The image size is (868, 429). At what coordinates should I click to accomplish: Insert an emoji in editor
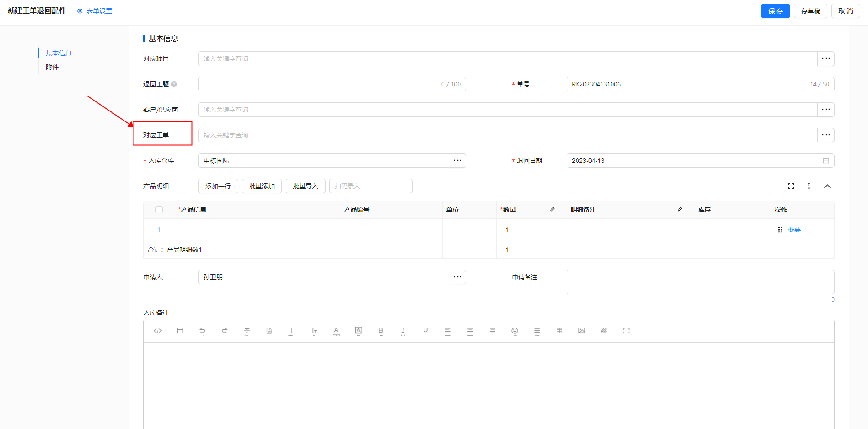point(515,331)
